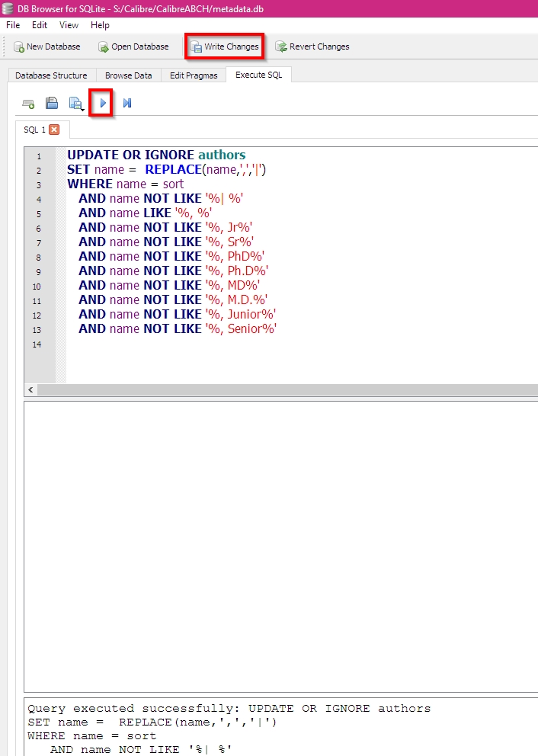
Task: Open the Edit menu
Action: [x=40, y=25]
